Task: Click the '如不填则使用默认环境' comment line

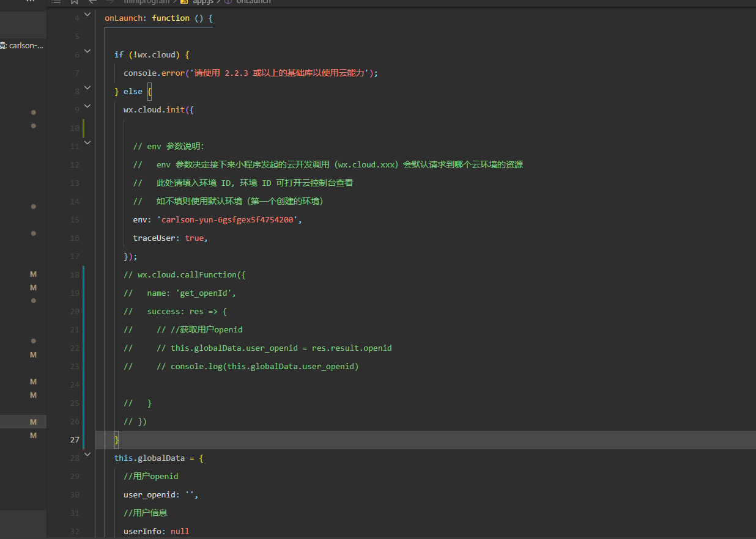Action: tap(228, 202)
